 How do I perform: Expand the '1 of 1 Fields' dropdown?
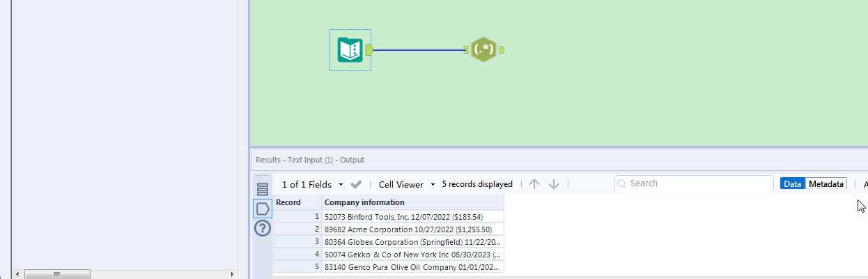[341, 185]
